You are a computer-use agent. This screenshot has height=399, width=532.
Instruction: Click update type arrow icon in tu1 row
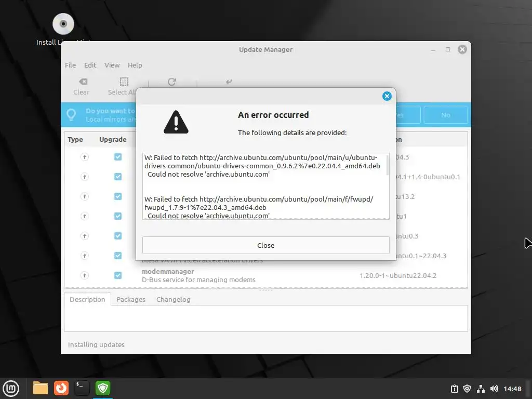(85, 216)
